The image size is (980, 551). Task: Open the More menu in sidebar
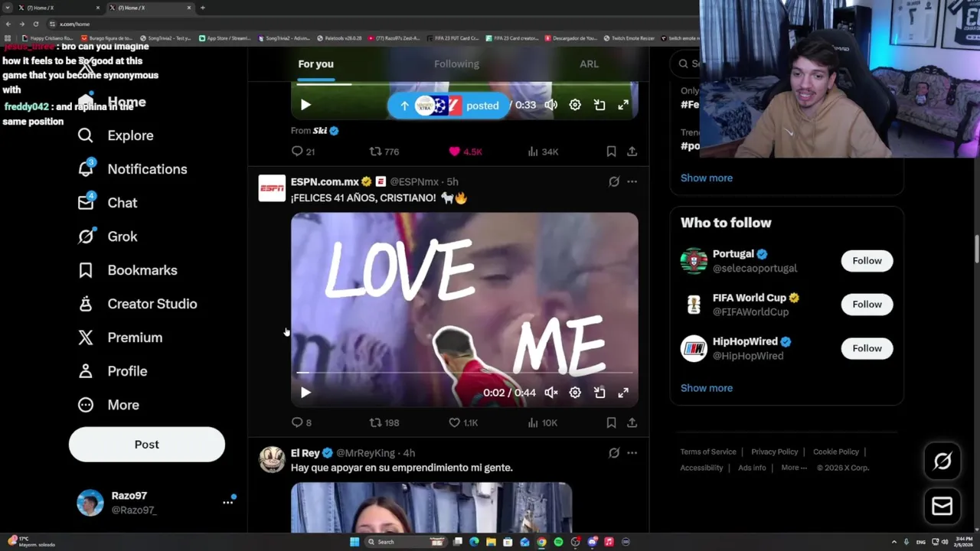(x=109, y=405)
